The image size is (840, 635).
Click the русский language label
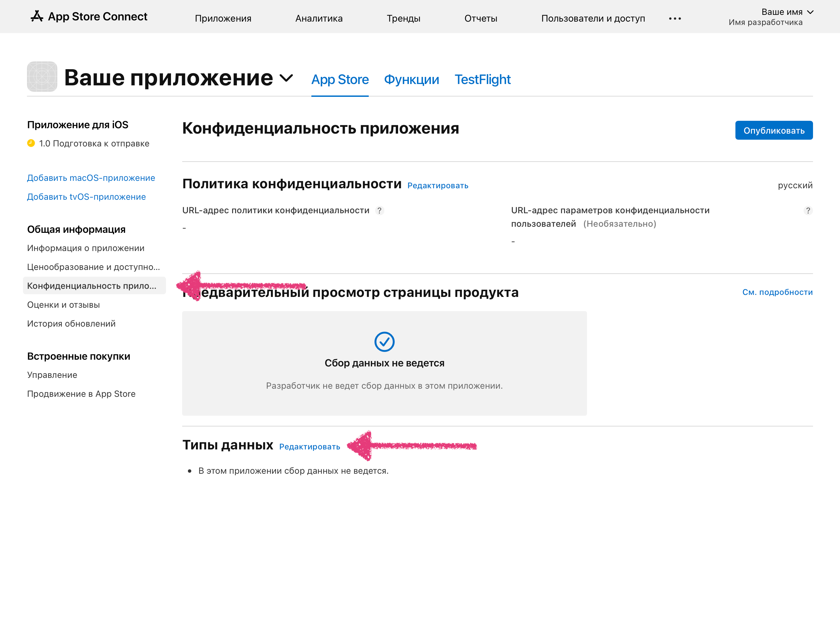coord(795,185)
